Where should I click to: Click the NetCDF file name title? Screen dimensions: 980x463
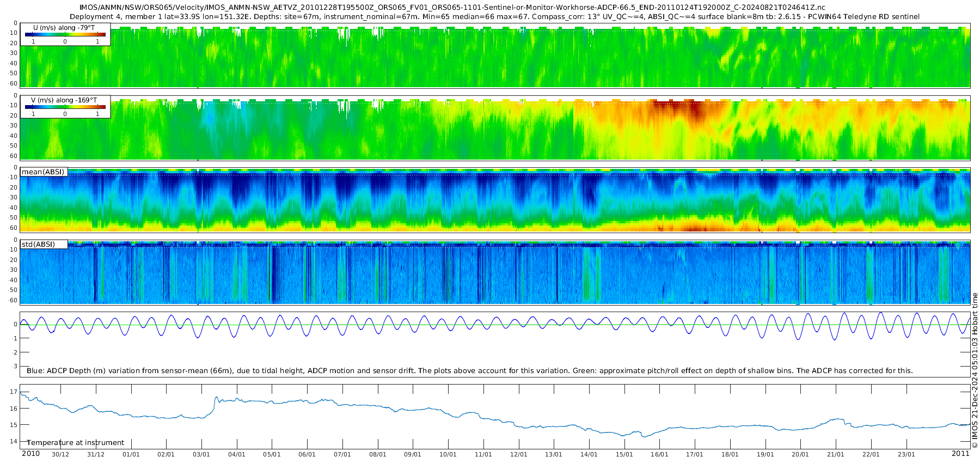click(x=452, y=8)
